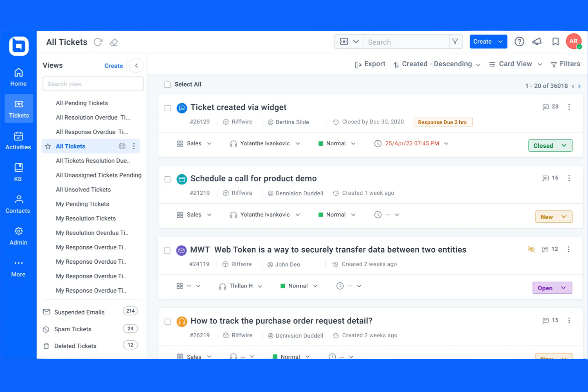This screenshot has width=588, height=392.
Task: Go to the Contacts section
Action: click(x=18, y=204)
